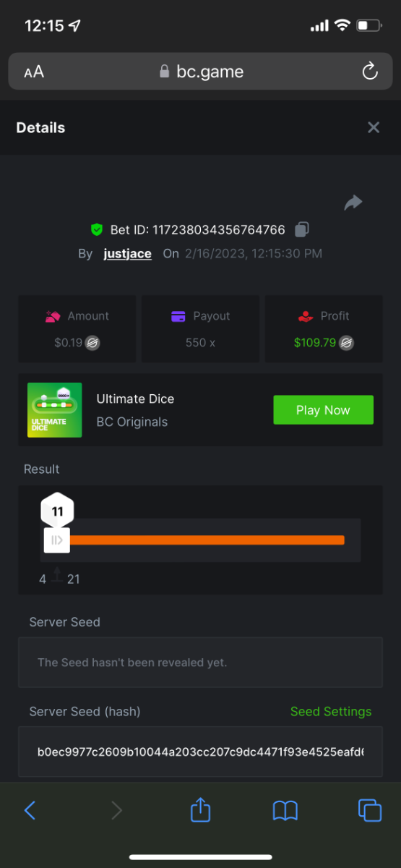Open Safari reader text size menu
The width and height of the screenshot is (401, 868).
click(x=34, y=72)
